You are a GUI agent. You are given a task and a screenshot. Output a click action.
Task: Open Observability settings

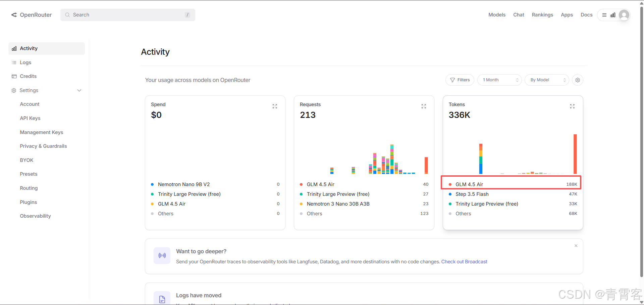pyautogui.click(x=35, y=216)
